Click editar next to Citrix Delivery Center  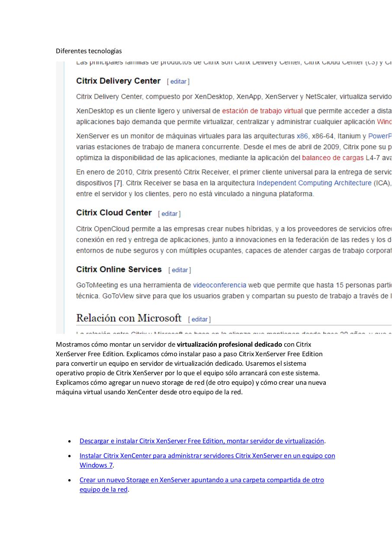[178, 81]
